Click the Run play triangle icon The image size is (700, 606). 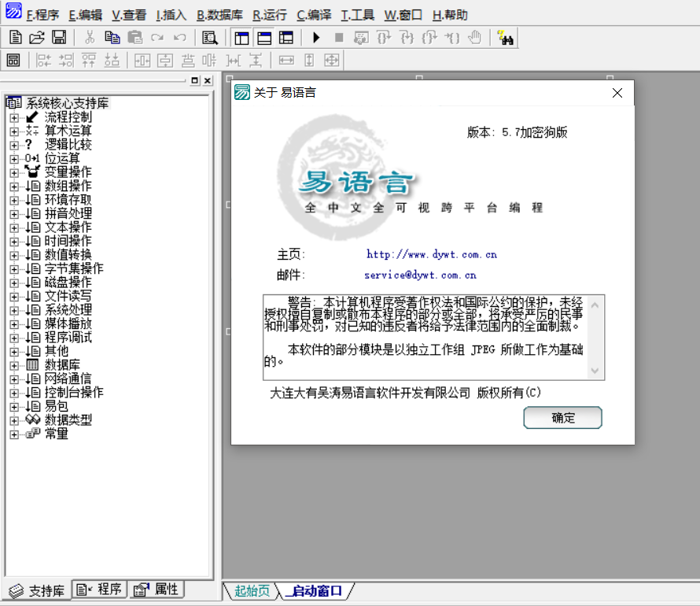click(x=316, y=38)
